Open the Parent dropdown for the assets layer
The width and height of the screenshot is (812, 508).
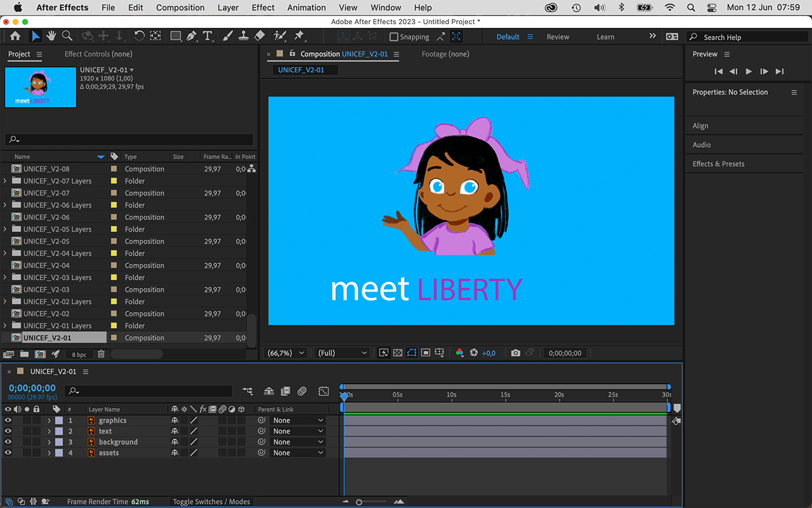[298, 452]
